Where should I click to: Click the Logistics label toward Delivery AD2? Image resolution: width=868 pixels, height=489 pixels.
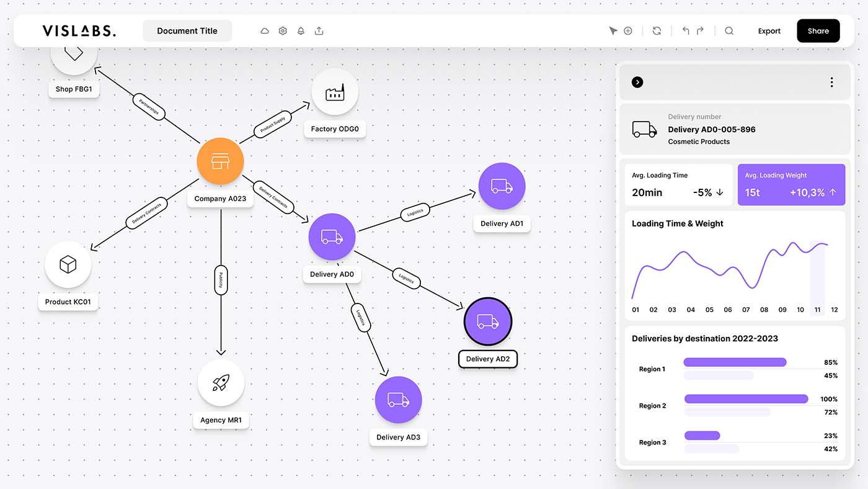point(406,278)
